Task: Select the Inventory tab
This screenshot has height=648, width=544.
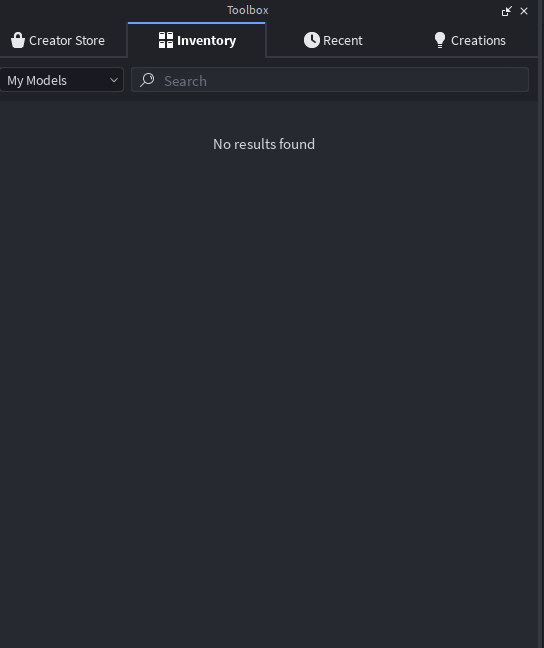Action: coord(197,40)
